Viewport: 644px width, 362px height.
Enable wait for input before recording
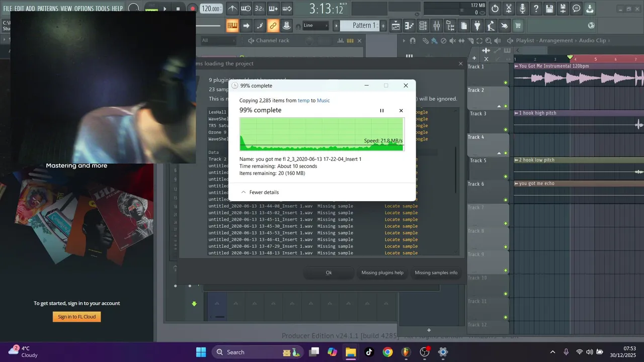(246, 9)
